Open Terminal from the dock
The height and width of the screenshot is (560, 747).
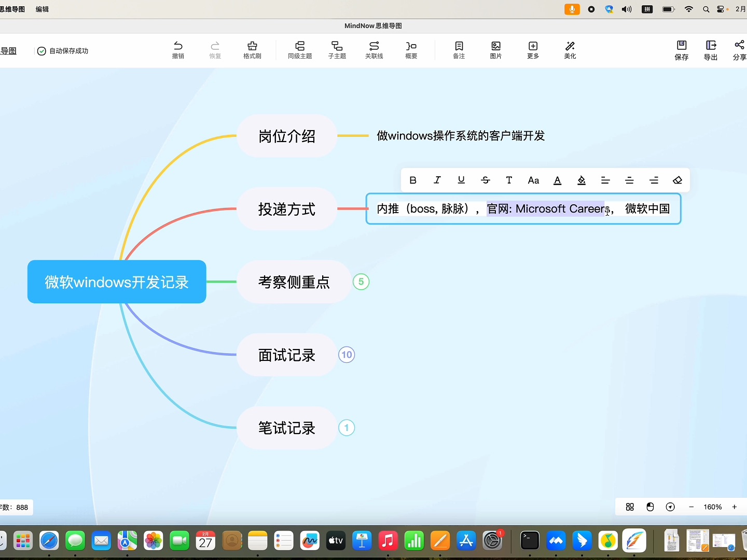530,541
